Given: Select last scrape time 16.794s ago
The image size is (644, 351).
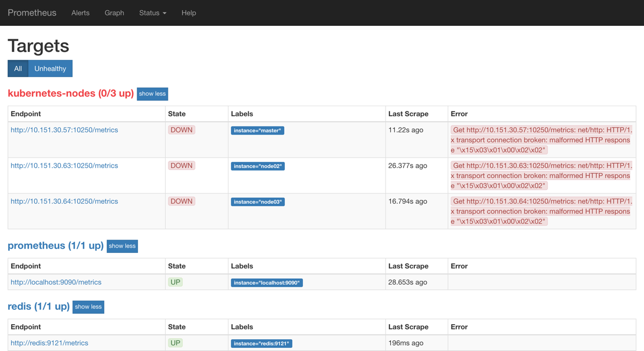Looking at the screenshot, I should coord(408,201).
